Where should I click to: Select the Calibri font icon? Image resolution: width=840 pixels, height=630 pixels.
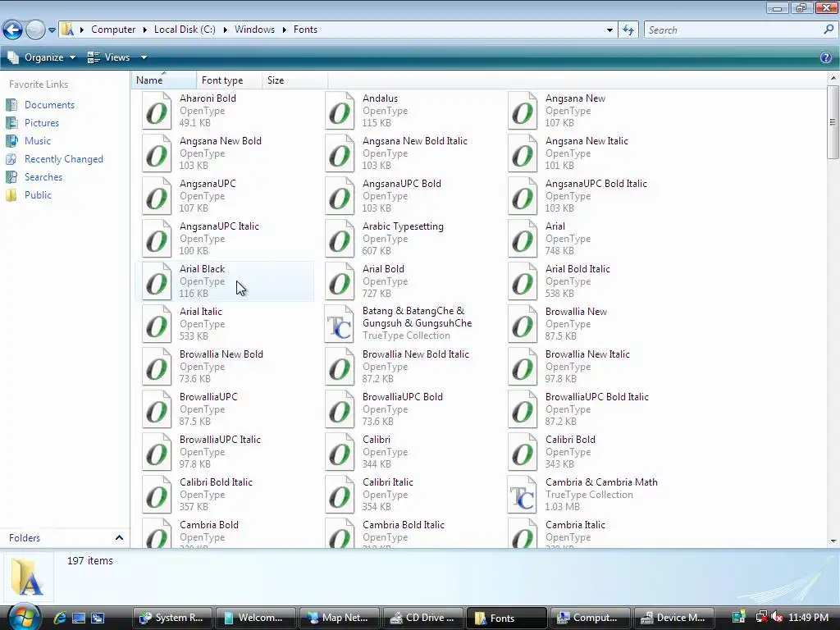[x=340, y=452]
